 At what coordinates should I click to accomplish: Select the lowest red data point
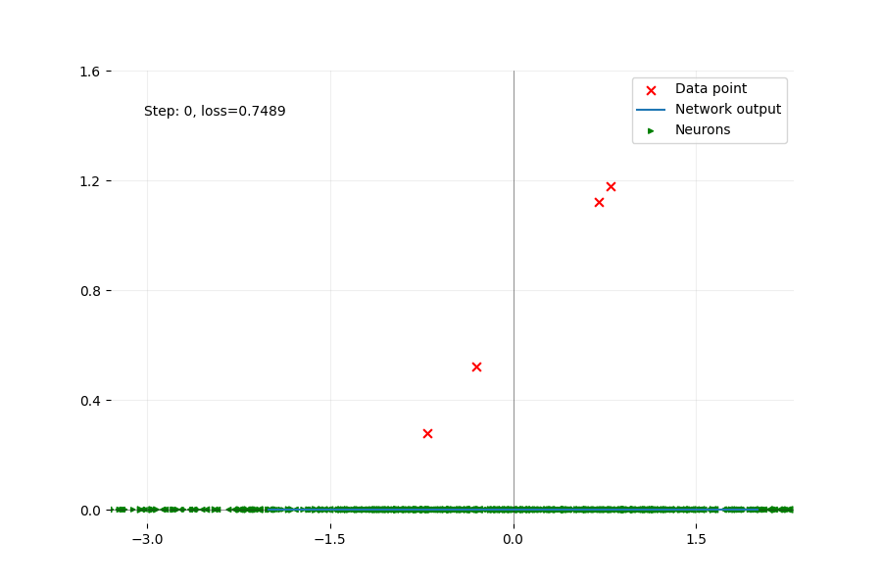[427, 433]
